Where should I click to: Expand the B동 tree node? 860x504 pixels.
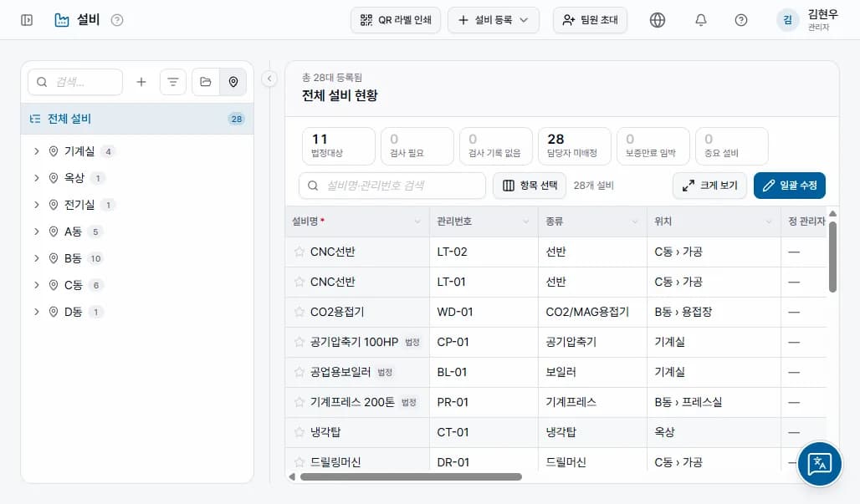tap(36, 258)
